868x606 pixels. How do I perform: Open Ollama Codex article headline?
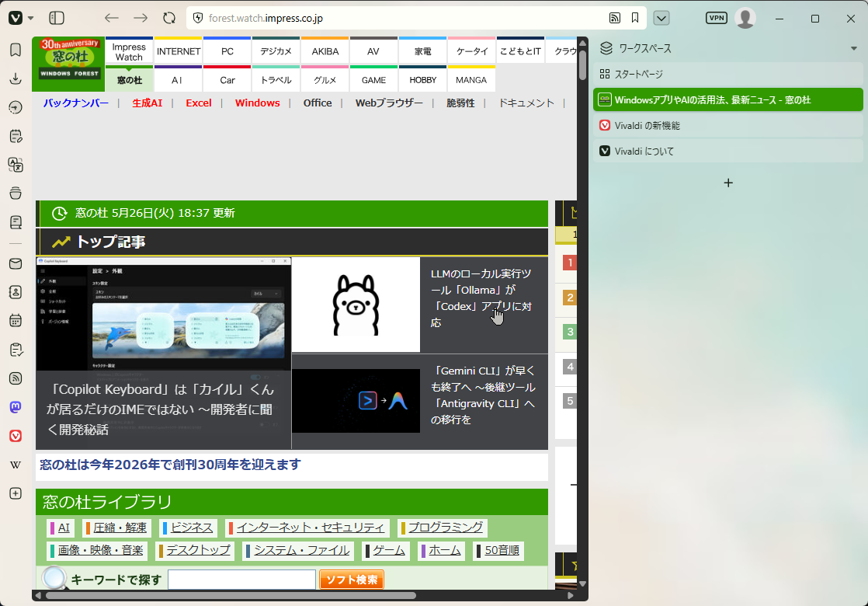click(x=481, y=298)
